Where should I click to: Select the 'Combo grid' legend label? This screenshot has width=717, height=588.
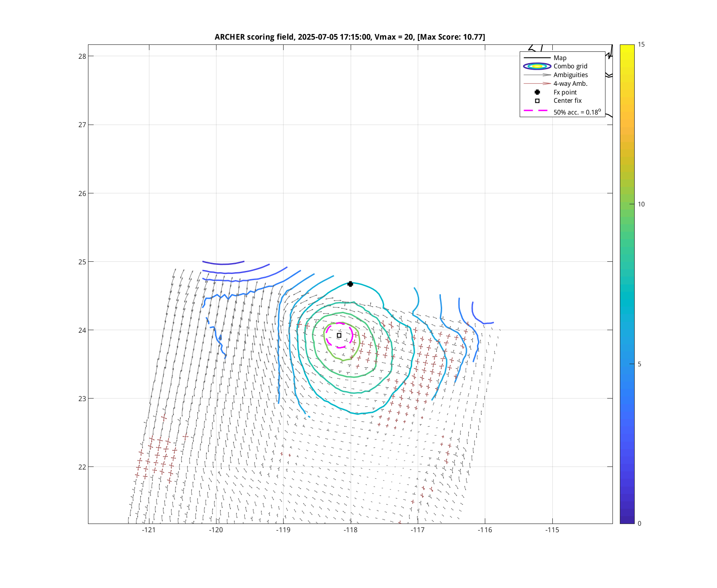[x=570, y=66]
